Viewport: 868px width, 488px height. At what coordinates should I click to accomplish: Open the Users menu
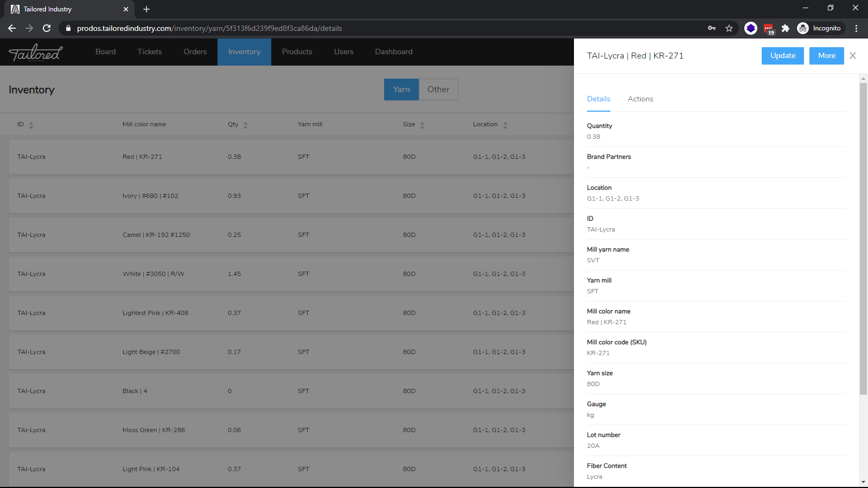click(344, 52)
